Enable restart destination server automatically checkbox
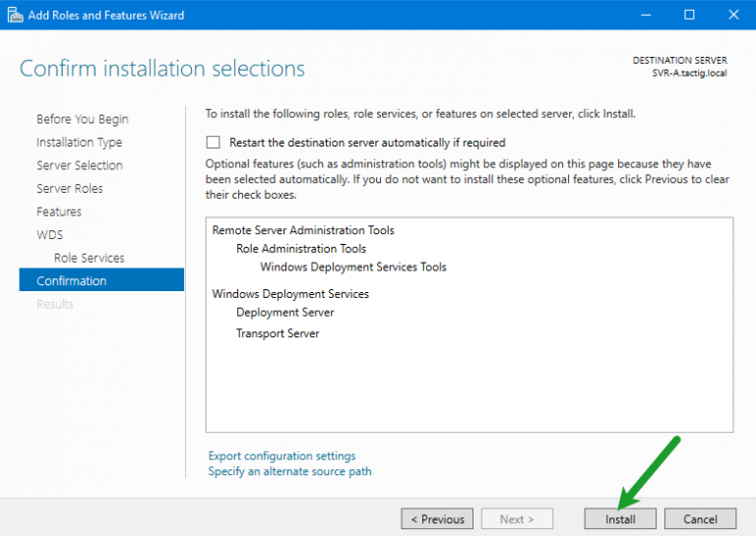Screen dimensions: 756x536 click(x=213, y=142)
